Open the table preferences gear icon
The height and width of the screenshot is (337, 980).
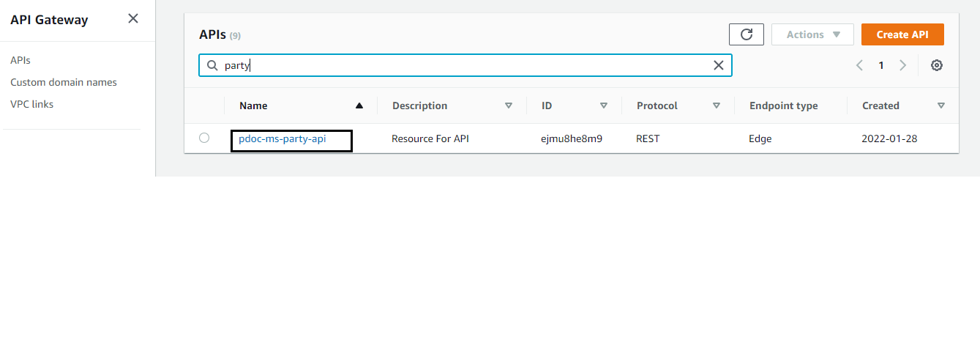(936, 65)
